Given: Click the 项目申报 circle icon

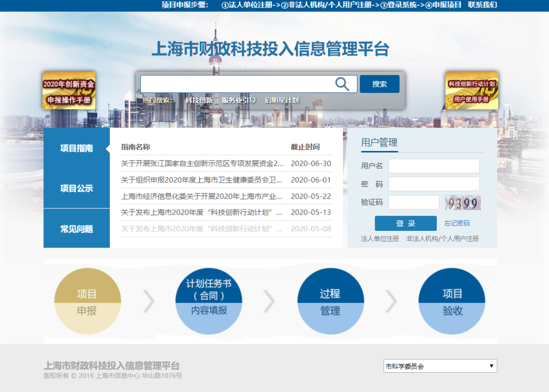Looking at the screenshot, I should [87, 301].
